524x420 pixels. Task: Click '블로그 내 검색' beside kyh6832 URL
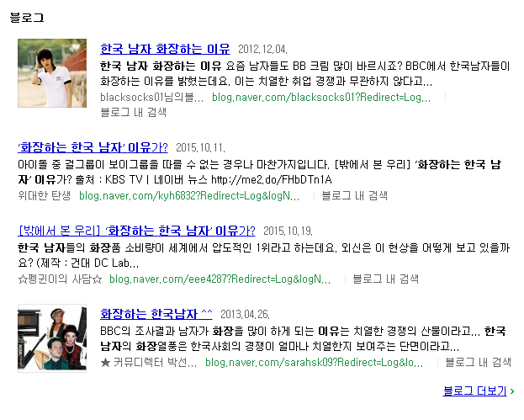tap(354, 195)
